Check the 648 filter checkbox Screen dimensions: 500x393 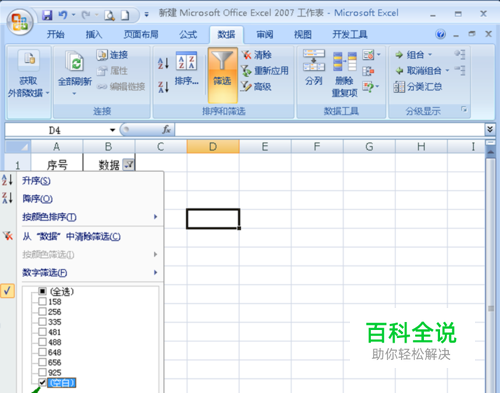point(42,352)
